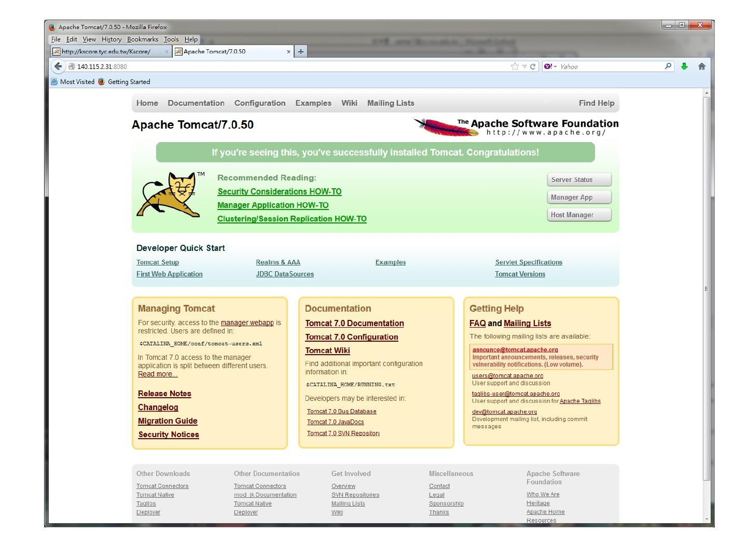Click the manager webapp link
Viewport: 747px width, 560px height.
click(x=247, y=323)
